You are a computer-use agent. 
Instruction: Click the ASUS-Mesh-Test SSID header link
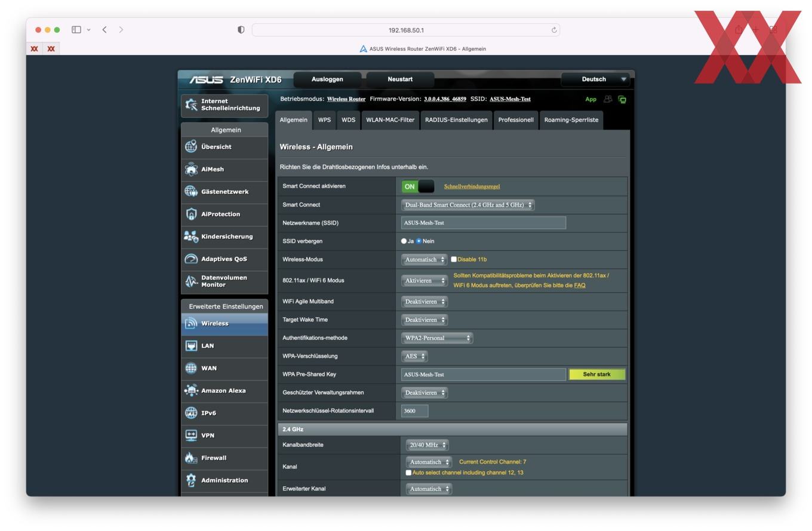510,99
